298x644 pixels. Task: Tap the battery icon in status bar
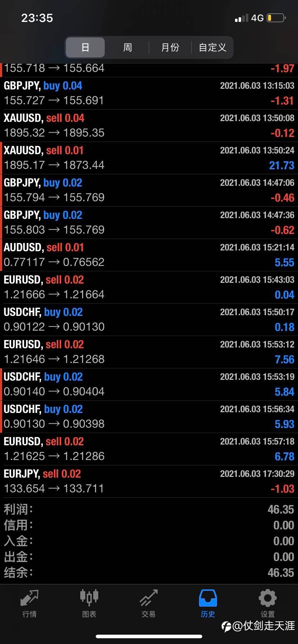276,18
